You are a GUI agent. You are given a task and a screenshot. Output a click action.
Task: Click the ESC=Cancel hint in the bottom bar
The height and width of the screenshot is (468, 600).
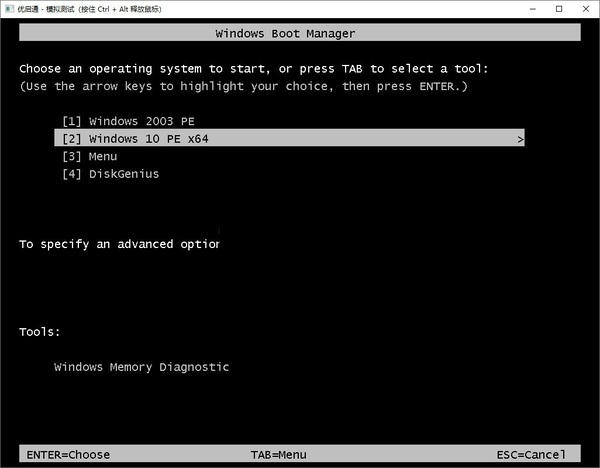point(531,455)
